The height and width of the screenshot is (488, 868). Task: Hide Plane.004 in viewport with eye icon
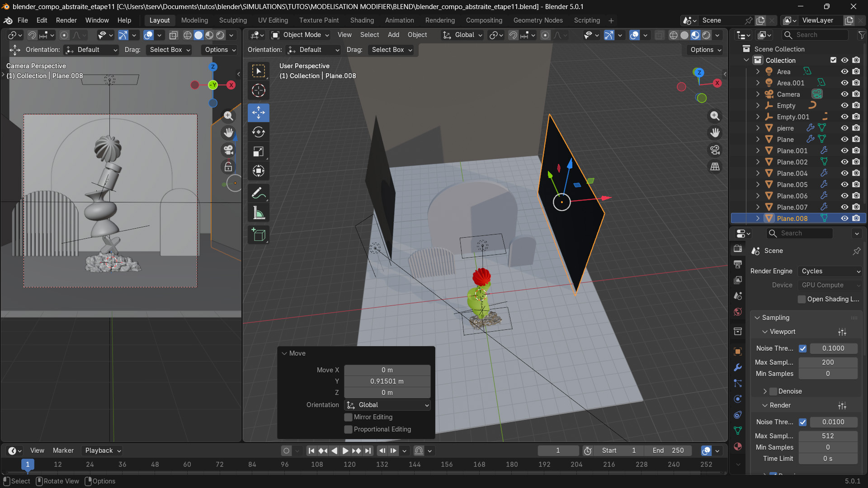coord(844,173)
